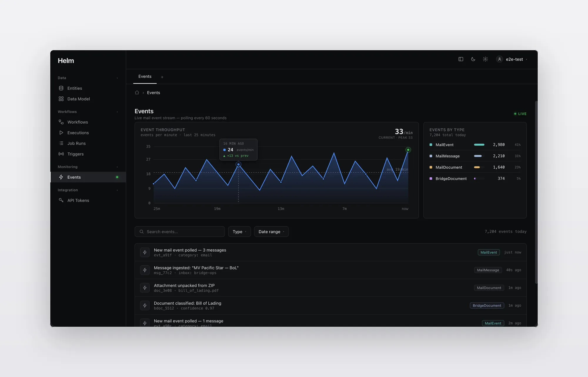
Task: Click the BridgeDocument legend label
Action: (451, 179)
